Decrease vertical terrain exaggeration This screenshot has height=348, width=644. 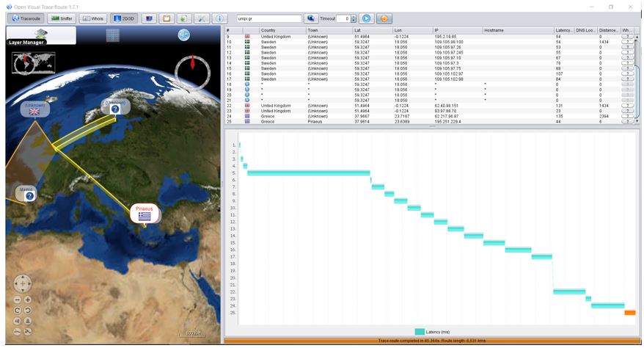pos(18,331)
